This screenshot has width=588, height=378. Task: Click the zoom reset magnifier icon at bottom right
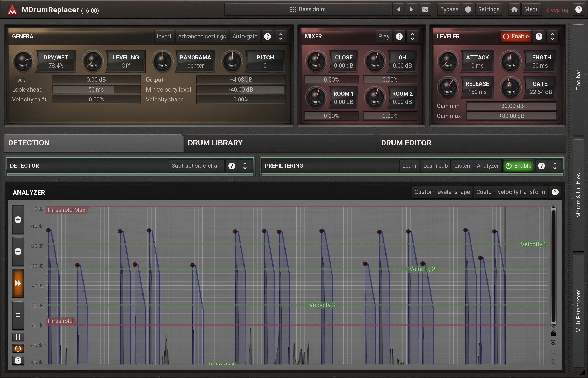tap(553, 362)
